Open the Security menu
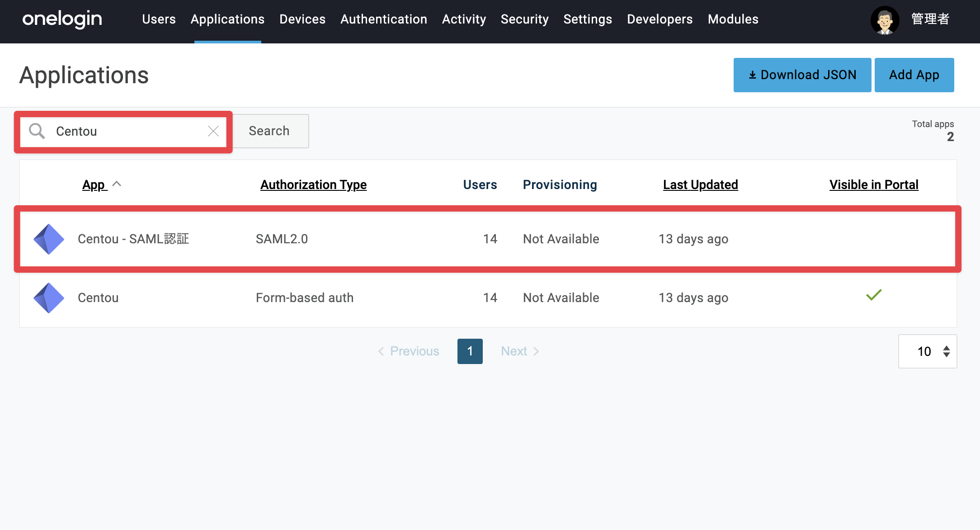 click(524, 19)
